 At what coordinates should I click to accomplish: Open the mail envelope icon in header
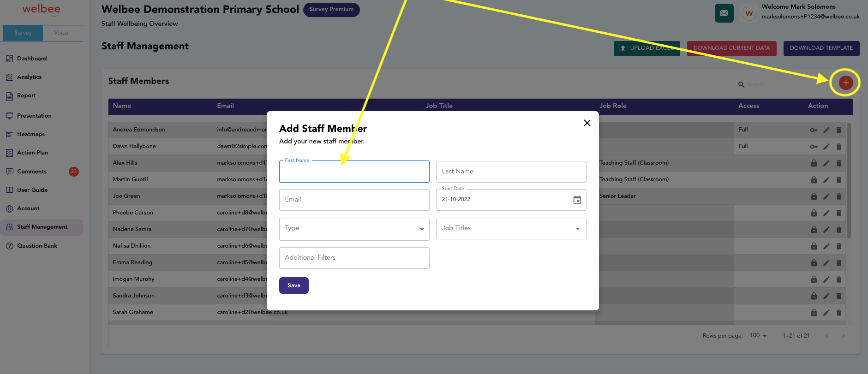pyautogui.click(x=724, y=13)
